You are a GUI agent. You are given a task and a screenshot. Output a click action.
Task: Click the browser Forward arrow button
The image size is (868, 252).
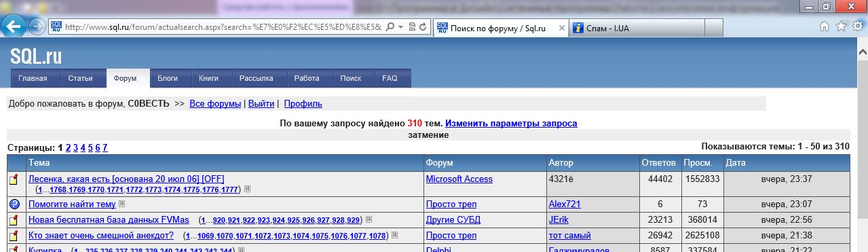tap(37, 27)
